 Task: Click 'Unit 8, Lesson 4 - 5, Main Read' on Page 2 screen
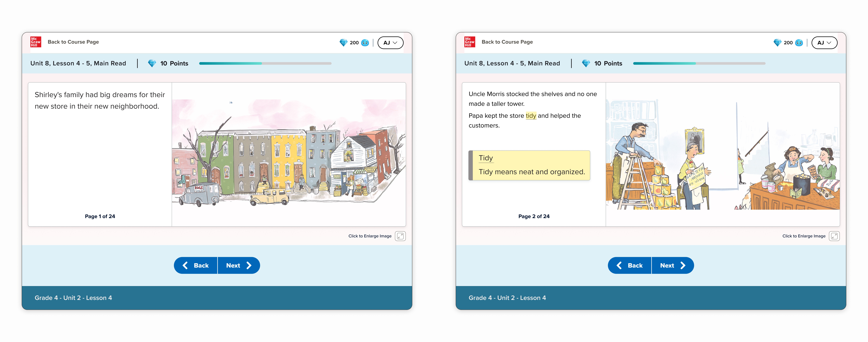[512, 63]
